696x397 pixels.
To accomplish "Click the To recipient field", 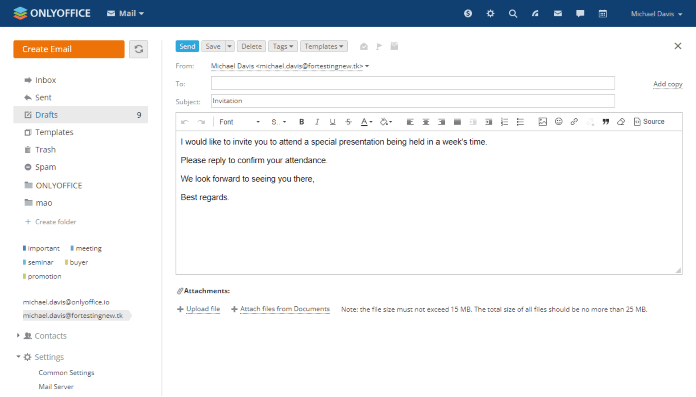I will click(x=413, y=83).
